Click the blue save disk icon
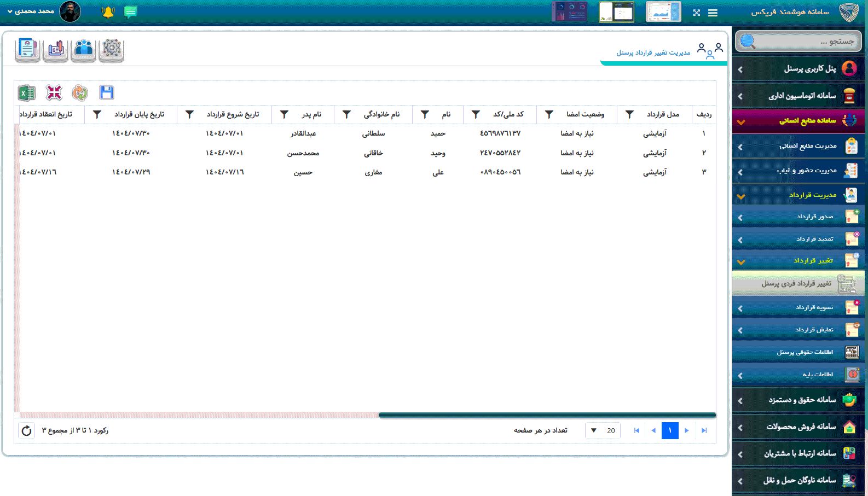Screen dimensions: 868x496 107,93
